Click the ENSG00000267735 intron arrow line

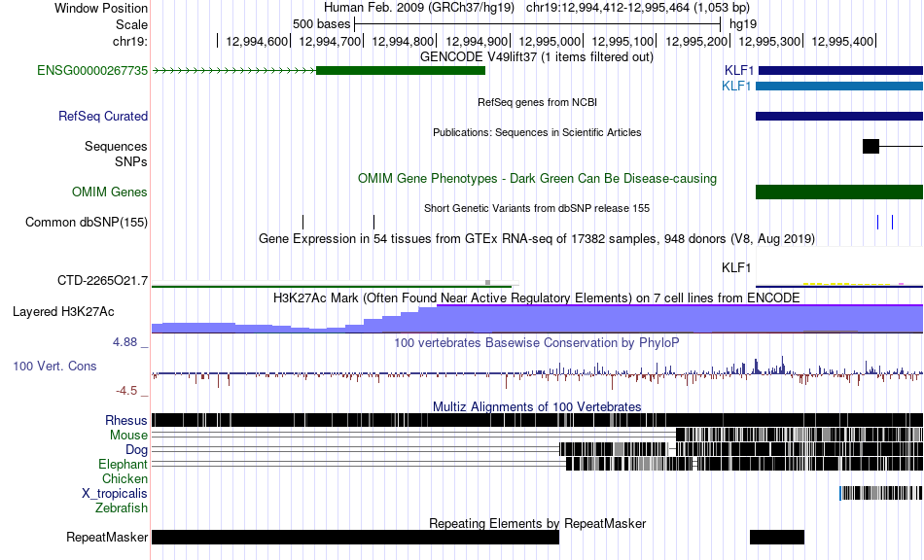pyautogui.click(x=234, y=71)
